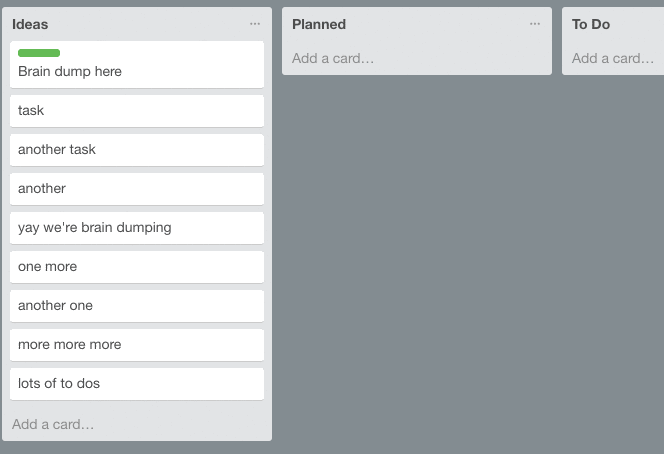Image resolution: width=664 pixels, height=454 pixels.
Task: Select the 'lots of to dos' card
Action: (137, 384)
